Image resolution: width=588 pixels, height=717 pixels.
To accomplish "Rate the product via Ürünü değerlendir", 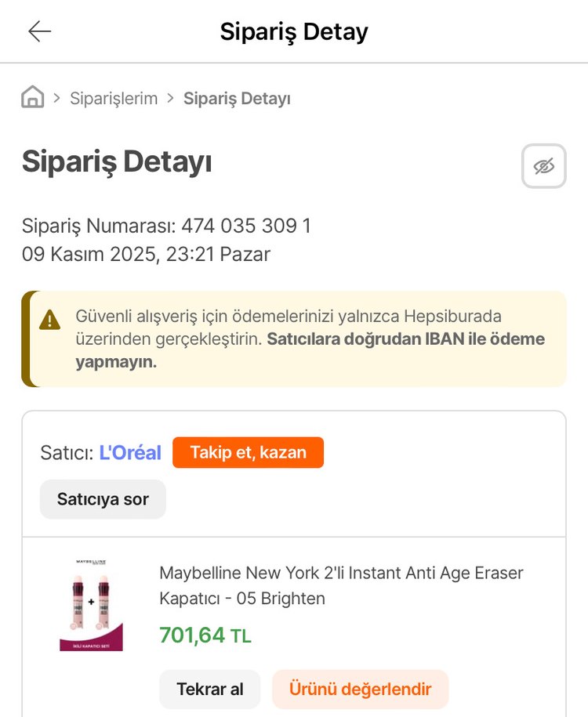I will (x=360, y=690).
